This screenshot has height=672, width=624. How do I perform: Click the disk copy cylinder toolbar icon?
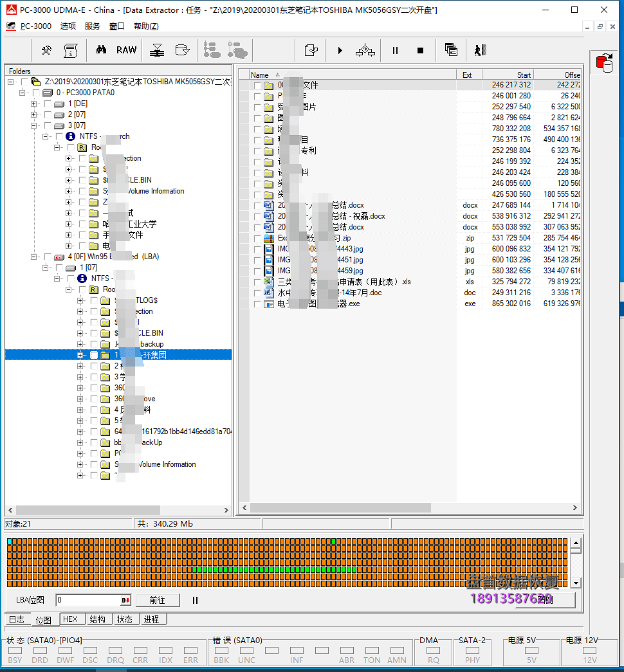[182, 50]
